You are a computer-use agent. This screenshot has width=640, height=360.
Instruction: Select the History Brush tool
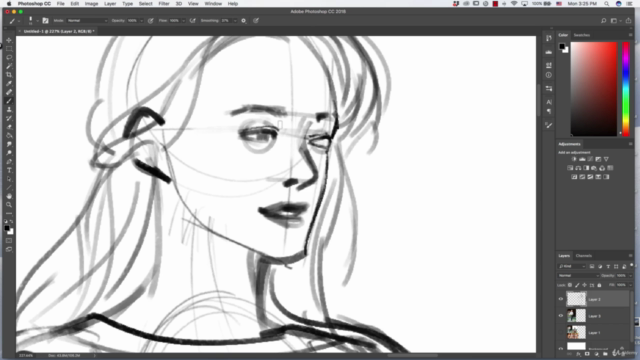coord(9,118)
